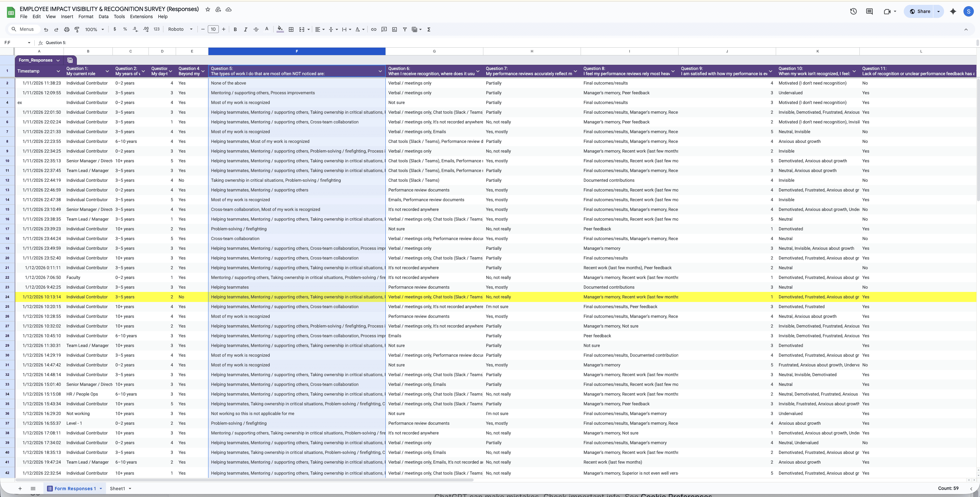The height and width of the screenshot is (497, 980).
Task: Toggle italic formatting
Action: 245,29
